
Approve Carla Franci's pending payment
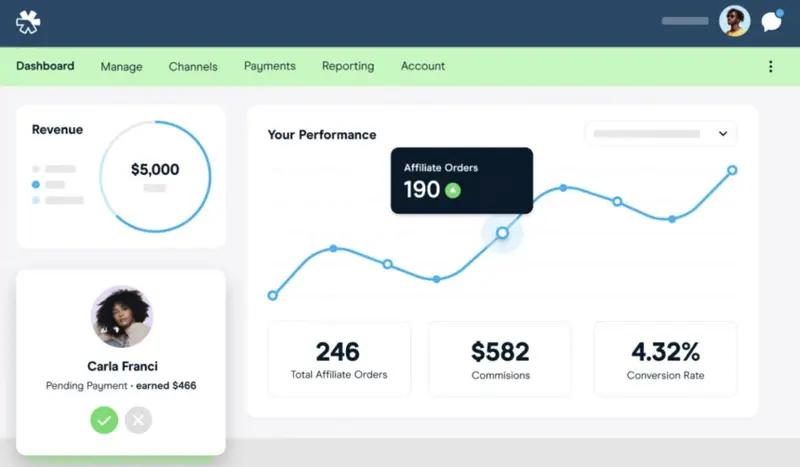104,419
